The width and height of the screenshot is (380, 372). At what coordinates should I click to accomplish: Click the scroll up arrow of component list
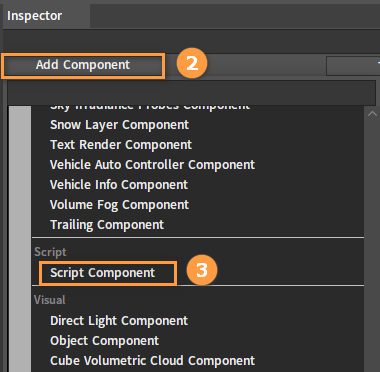point(372,114)
